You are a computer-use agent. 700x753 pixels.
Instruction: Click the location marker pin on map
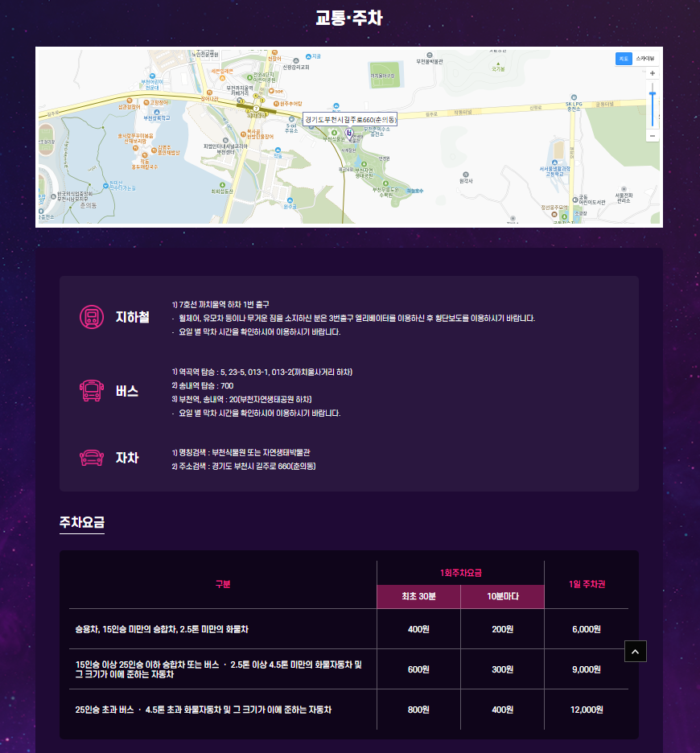pos(349,133)
